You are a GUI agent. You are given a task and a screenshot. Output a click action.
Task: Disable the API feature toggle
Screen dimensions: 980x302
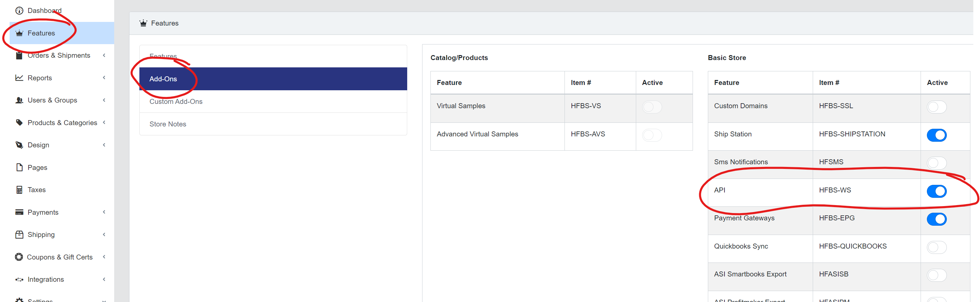936,191
